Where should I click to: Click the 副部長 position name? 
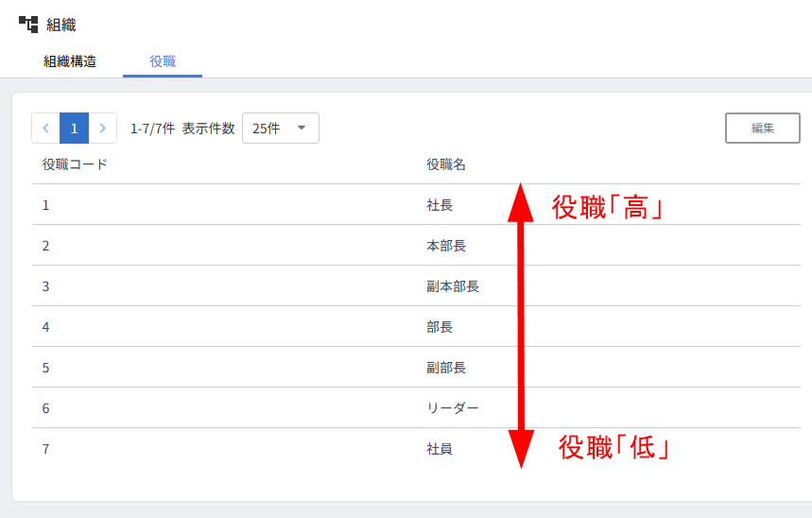pos(446,368)
